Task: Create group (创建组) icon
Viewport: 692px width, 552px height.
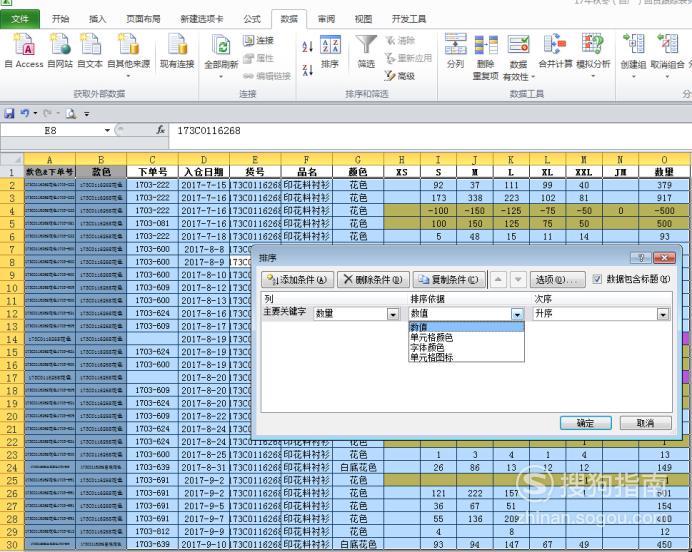Action: 633,55
